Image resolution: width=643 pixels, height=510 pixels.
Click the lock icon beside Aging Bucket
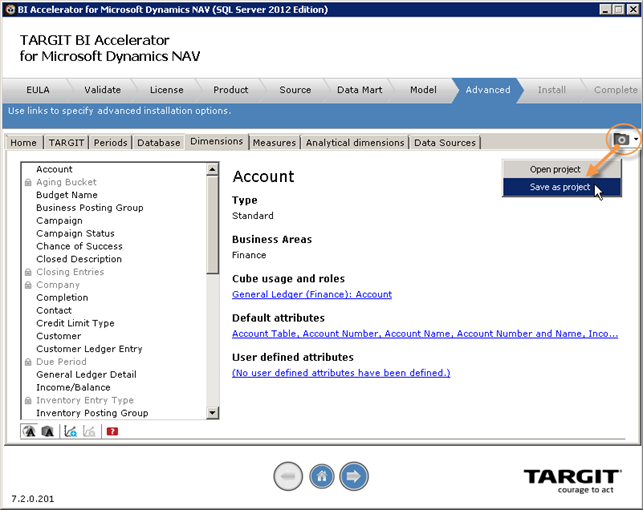pyautogui.click(x=28, y=182)
